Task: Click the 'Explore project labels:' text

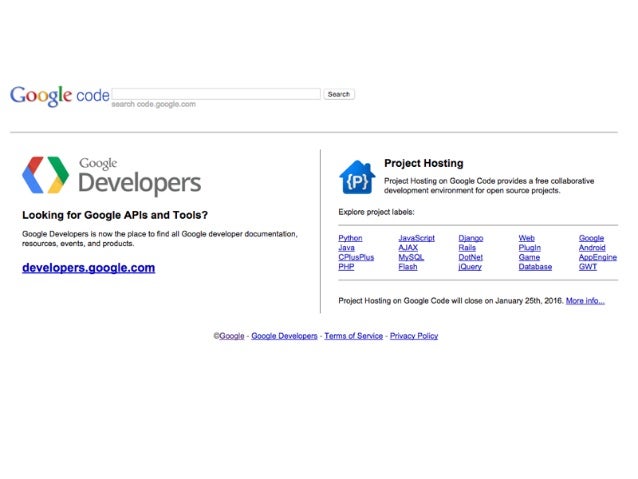Action: (376, 212)
